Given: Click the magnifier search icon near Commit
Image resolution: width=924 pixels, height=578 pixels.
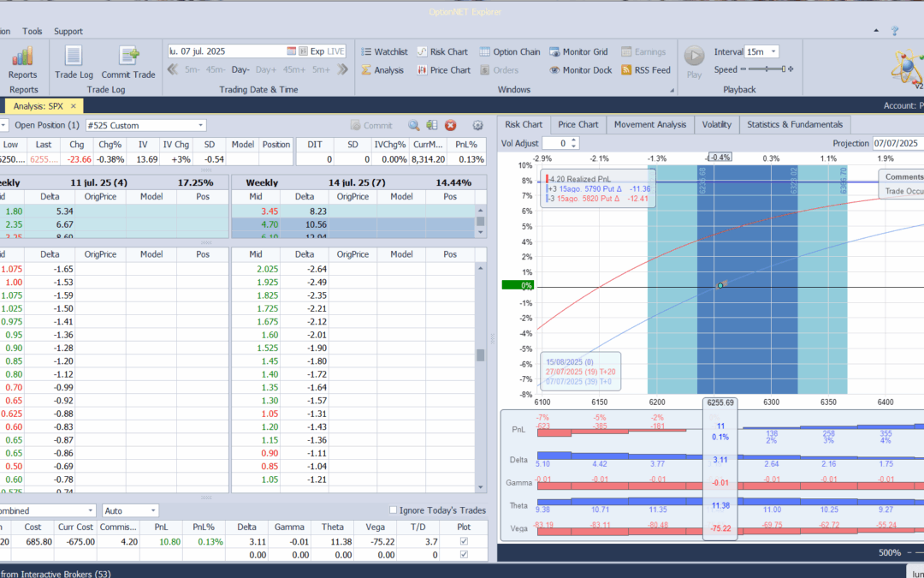Looking at the screenshot, I should click(414, 125).
